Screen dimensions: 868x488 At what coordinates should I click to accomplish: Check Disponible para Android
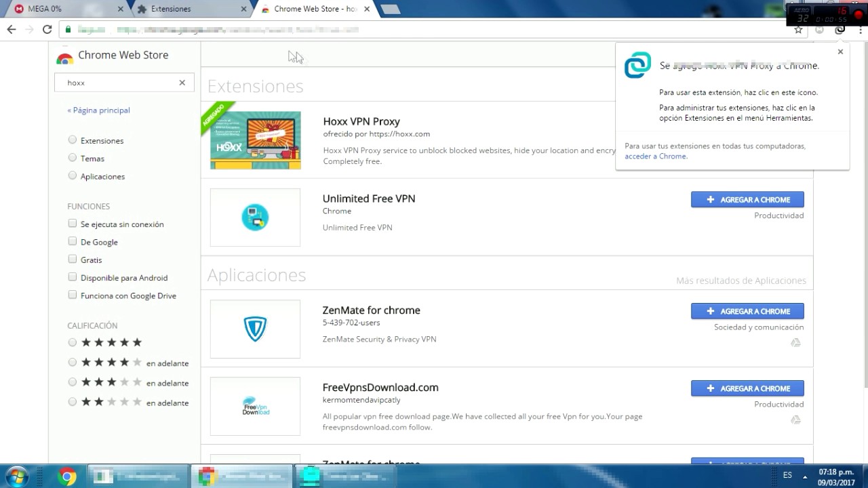pos(73,277)
